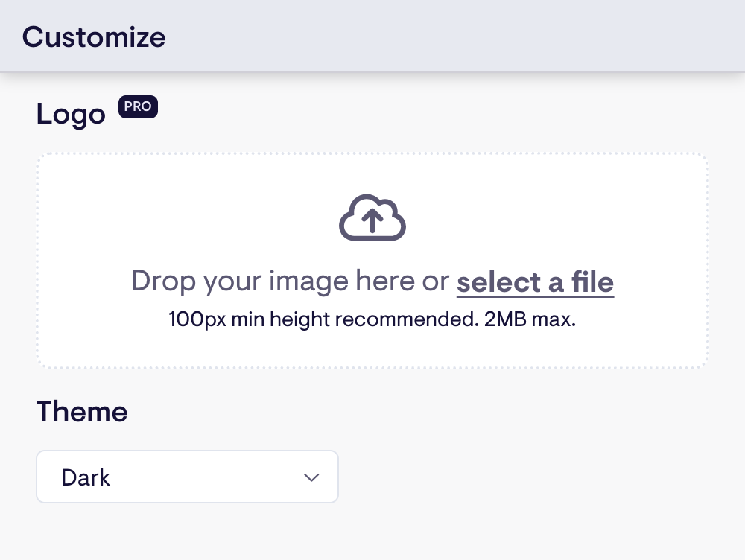Expand the theme options showing Dark
Image resolution: width=745 pixels, height=560 pixels.
(187, 477)
